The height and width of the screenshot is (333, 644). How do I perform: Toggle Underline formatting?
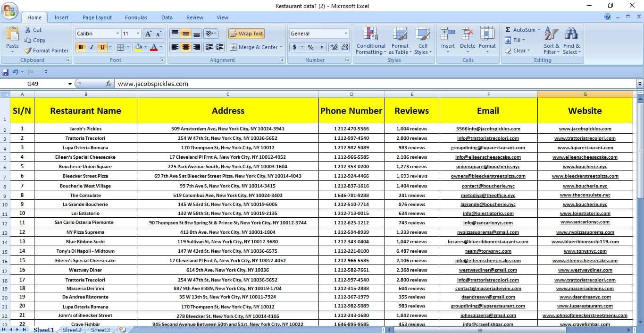(102, 47)
